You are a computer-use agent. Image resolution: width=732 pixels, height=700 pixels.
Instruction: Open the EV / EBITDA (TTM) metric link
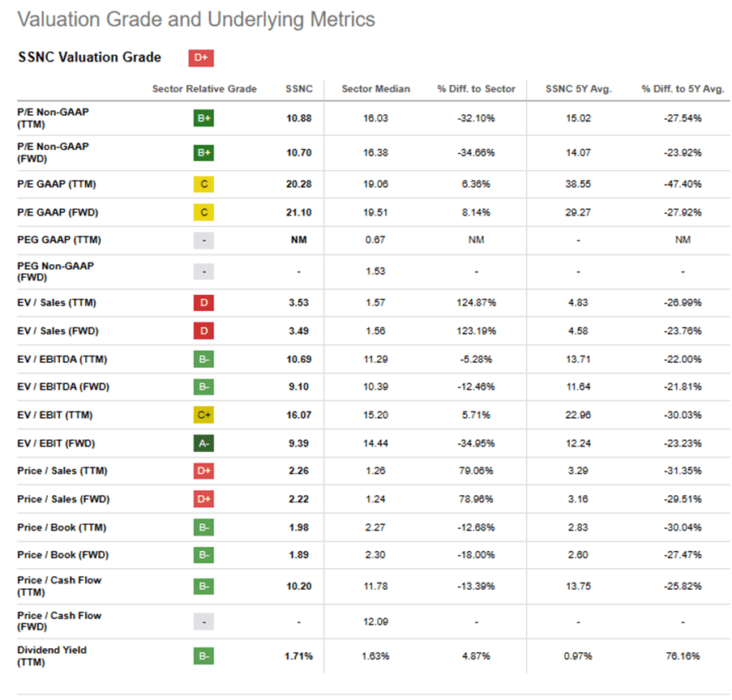pos(62,359)
